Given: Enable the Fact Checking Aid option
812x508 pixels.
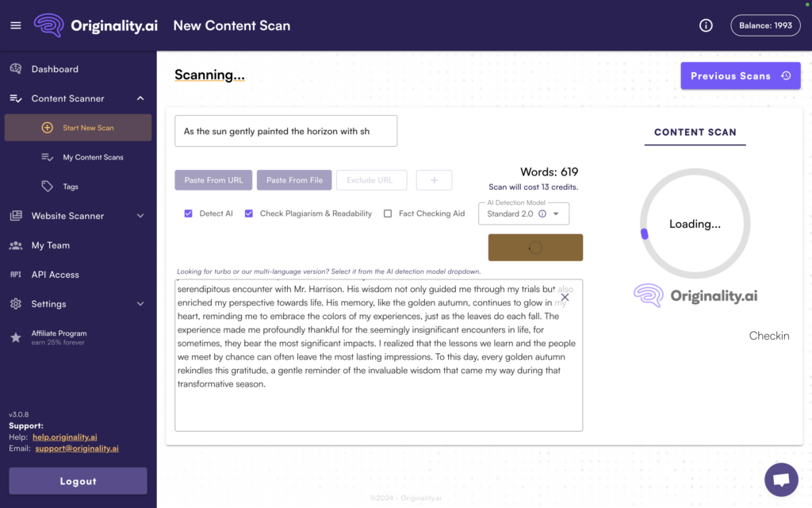Looking at the screenshot, I should [386, 214].
